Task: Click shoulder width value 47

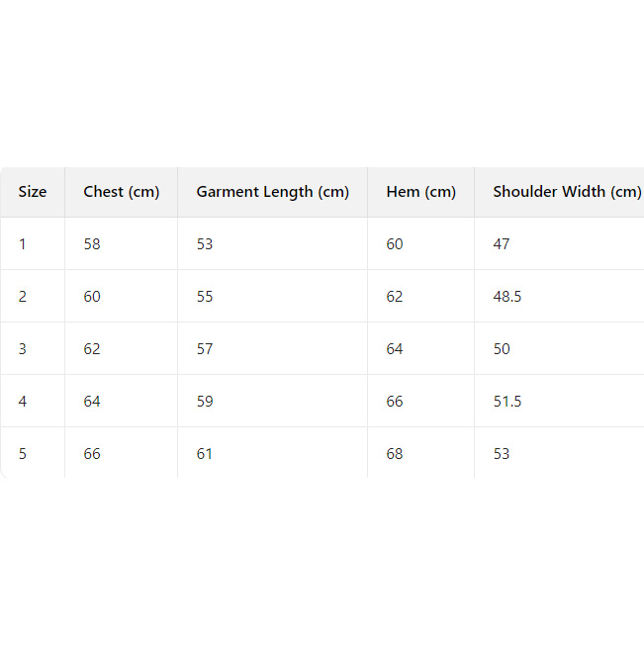Action: click(x=502, y=244)
